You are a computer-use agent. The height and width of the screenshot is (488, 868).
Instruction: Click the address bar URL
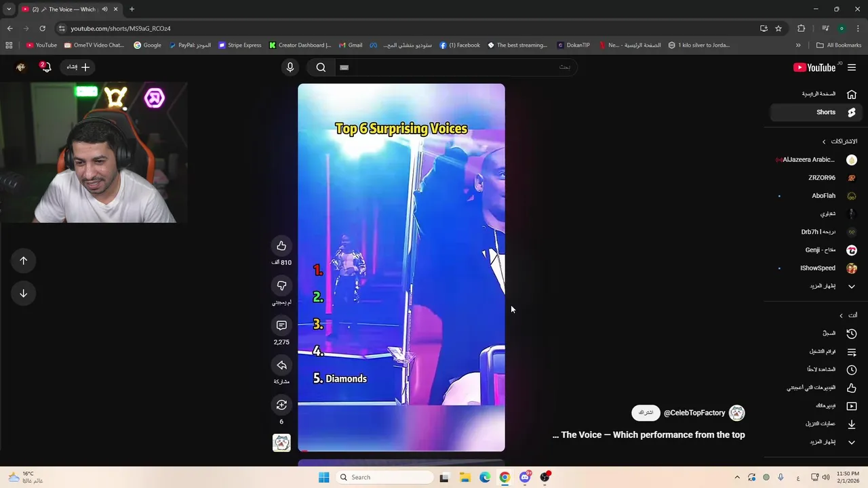tap(121, 28)
